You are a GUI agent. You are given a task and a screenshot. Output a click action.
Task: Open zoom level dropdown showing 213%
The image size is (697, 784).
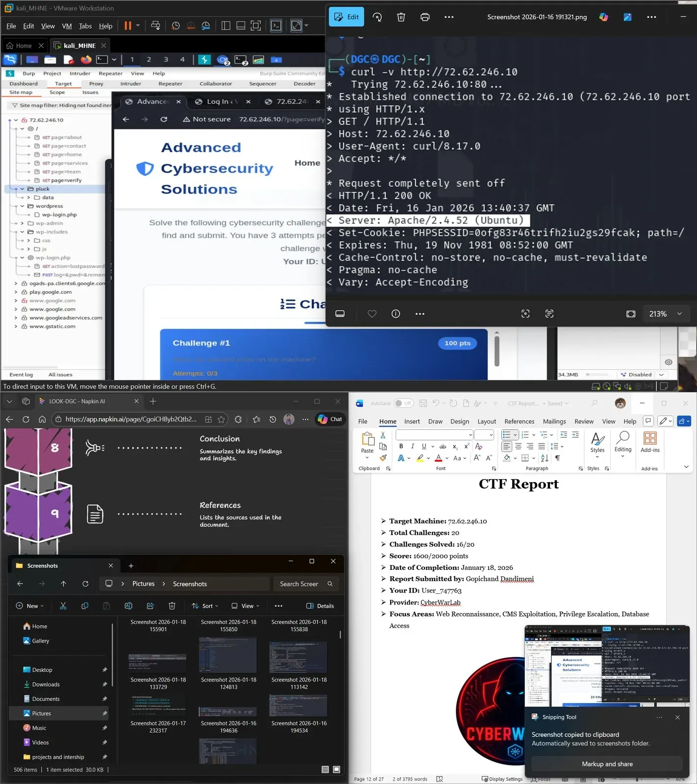(666, 314)
